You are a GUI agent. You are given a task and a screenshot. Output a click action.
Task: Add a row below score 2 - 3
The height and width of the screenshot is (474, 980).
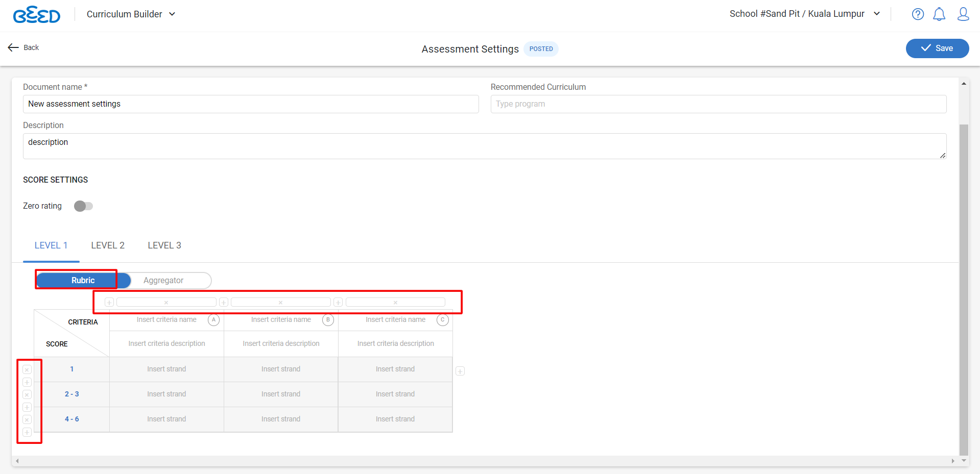coord(27,407)
